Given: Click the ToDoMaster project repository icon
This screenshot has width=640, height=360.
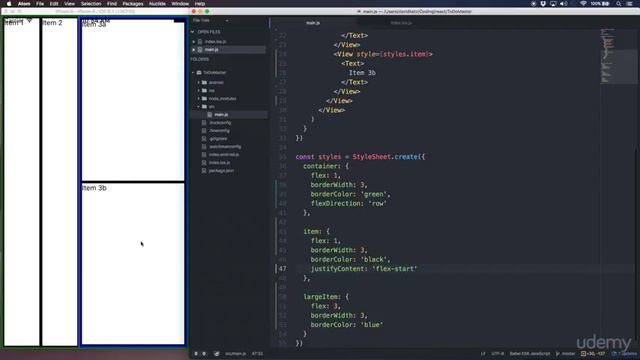Looking at the screenshot, I should coord(199,73).
